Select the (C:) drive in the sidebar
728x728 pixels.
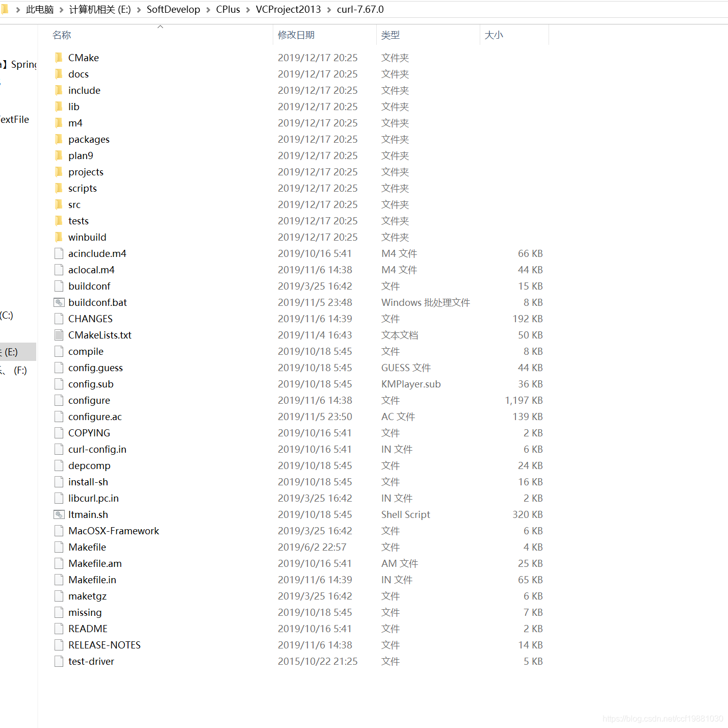[x=7, y=315]
